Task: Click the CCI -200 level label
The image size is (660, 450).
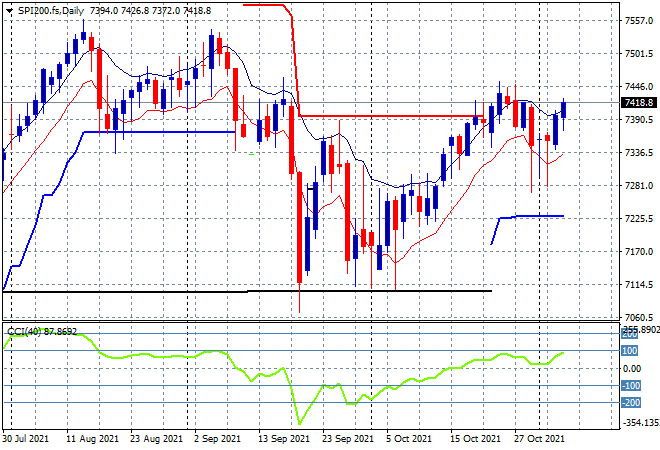Action: (x=631, y=403)
